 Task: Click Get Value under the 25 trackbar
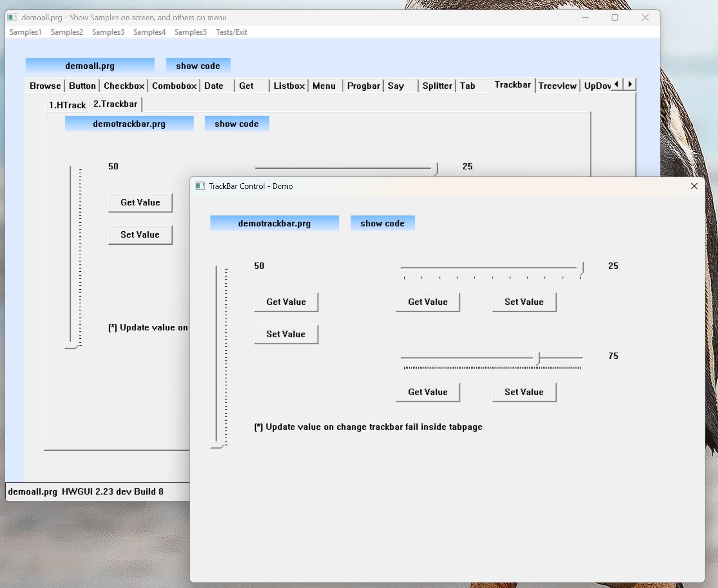pyautogui.click(x=428, y=302)
